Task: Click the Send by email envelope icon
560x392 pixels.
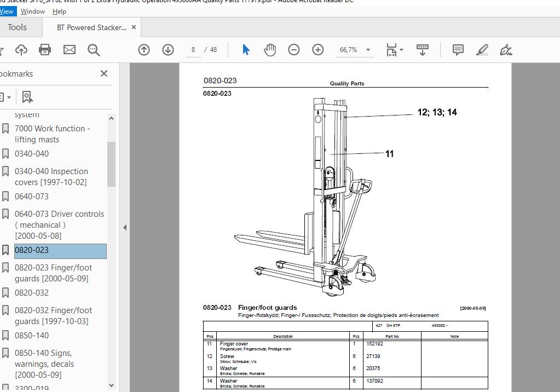Action: point(69,50)
